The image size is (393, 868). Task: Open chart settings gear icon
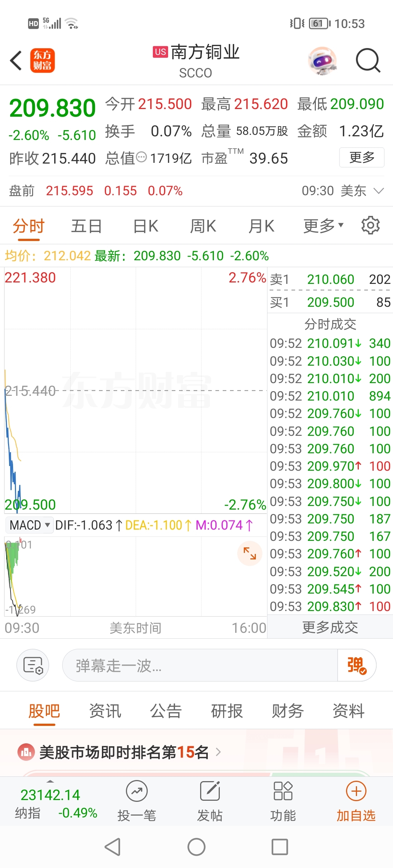tap(370, 225)
